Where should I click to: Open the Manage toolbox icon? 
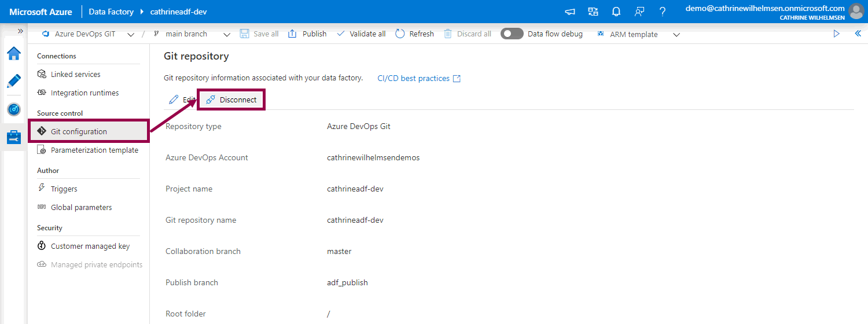pyautogui.click(x=14, y=137)
